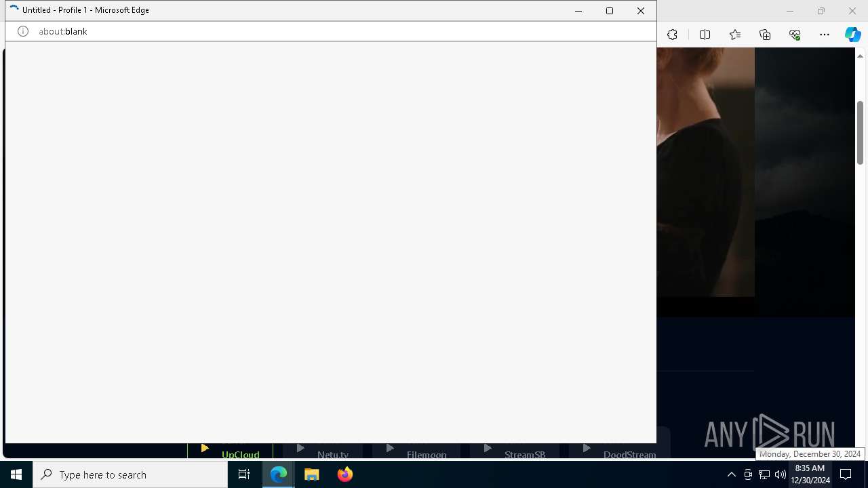Viewport: 868px width, 488px height.
Task: Close the background Edge window
Action: (x=852, y=11)
